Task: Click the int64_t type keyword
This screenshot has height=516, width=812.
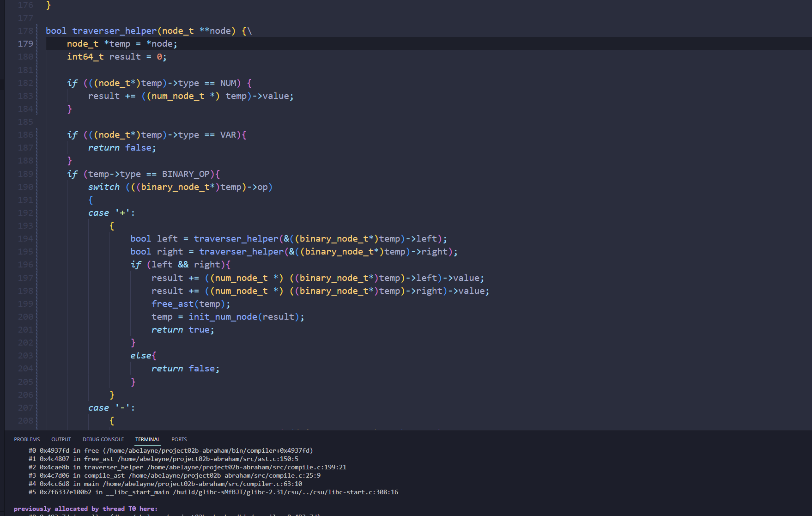Action: pyautogui.click(x=85, y=57)
